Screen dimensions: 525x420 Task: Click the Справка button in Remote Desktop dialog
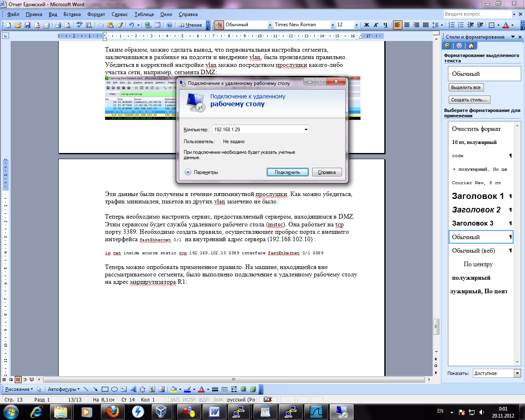coord(327,172)
